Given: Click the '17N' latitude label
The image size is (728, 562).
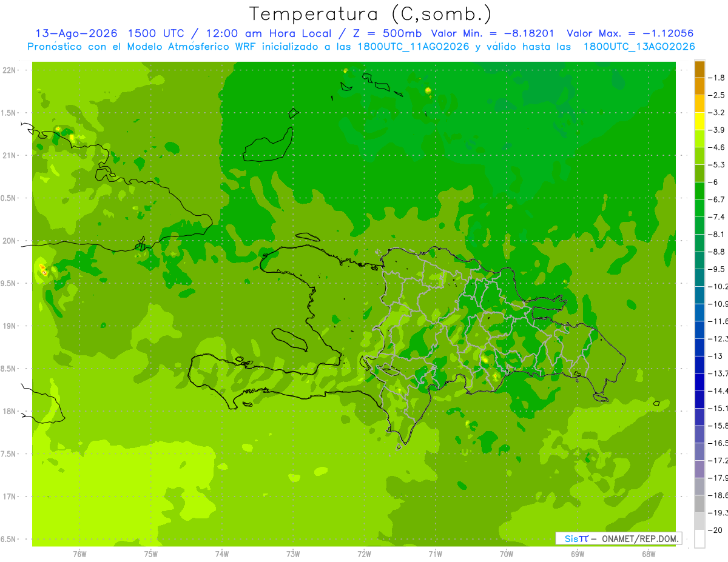Looking at the screenshot, I should (9, 497).
